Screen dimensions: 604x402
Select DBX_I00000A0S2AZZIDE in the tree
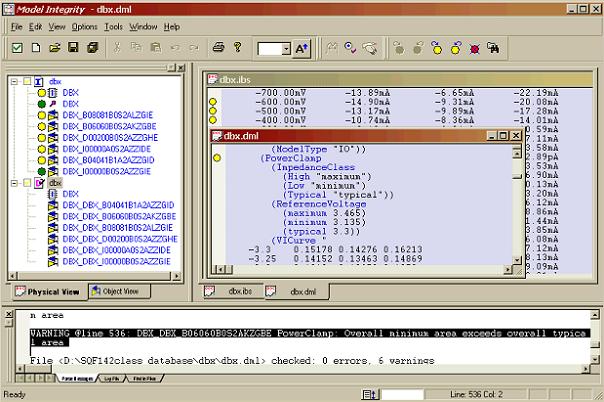[107, 149]
